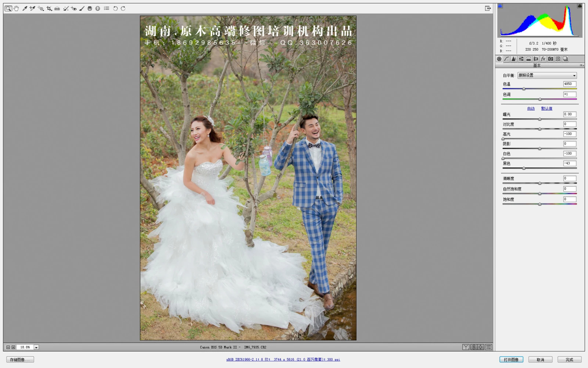Click the zoom out minus button
588x368 pixels.
8,347
